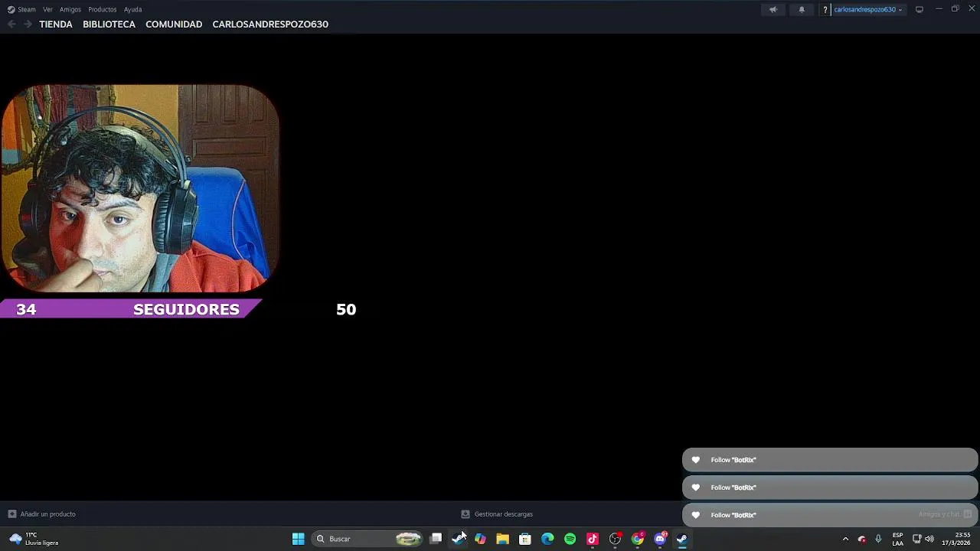Click the top Follow "BotRix" notification
The height and width of the screenshot is (551, 980).
830,460
